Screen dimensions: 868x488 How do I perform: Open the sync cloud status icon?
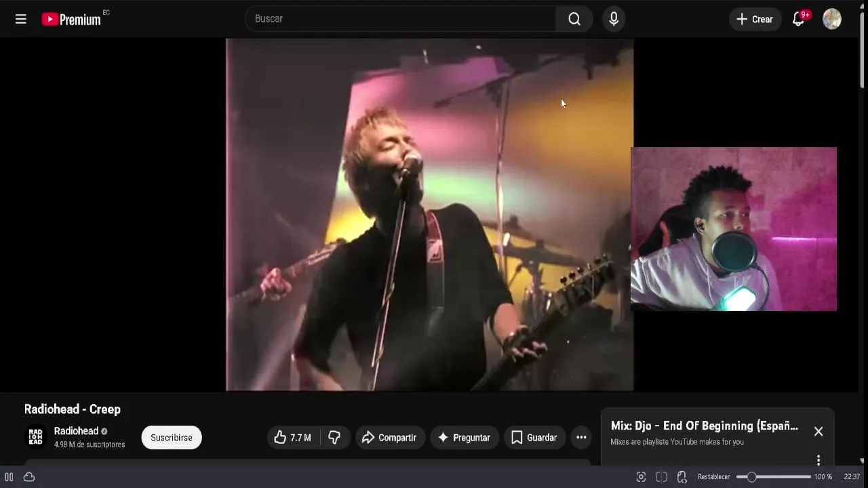(29, 477)
